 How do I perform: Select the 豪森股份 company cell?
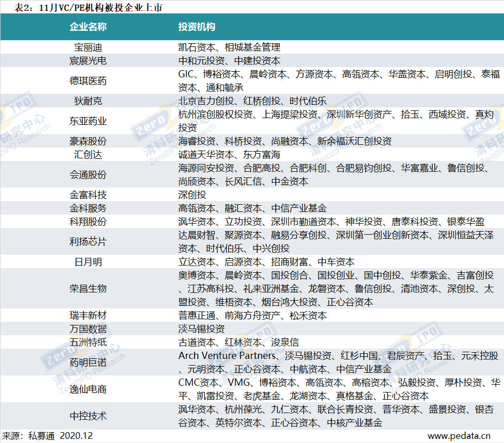pyautogui.click(x=88, y=141)
